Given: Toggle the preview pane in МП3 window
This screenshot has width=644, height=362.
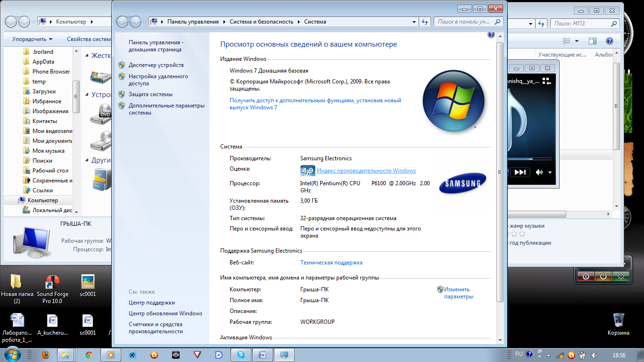Looking at the screenshot, I should (x=593, y=41).
